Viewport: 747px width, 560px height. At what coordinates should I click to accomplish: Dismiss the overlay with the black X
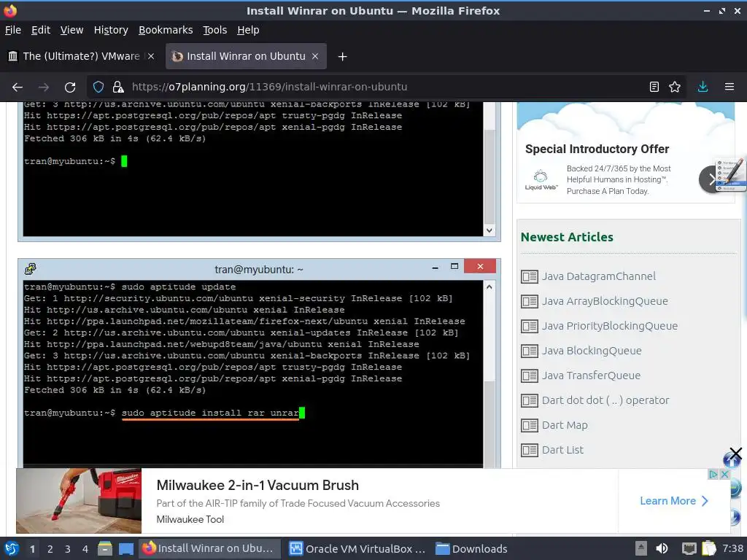[735, 454]
